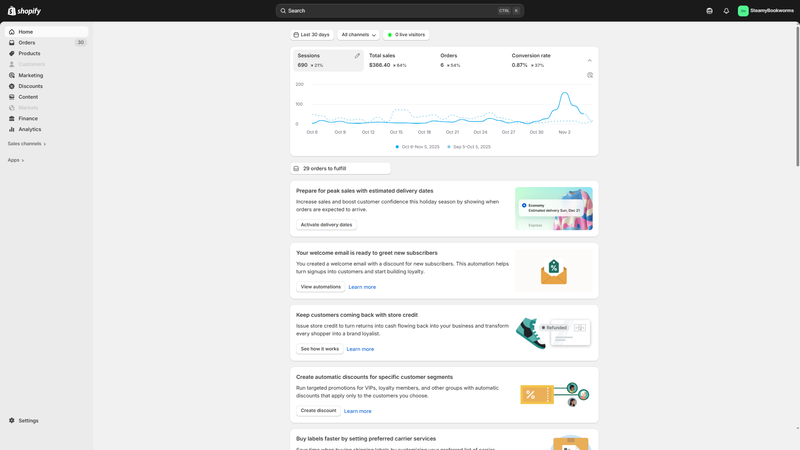Image resolution: width=800 pixels, height=450 pixels.
Task: Click the Markets globe icon
Action: coord(12,108)
